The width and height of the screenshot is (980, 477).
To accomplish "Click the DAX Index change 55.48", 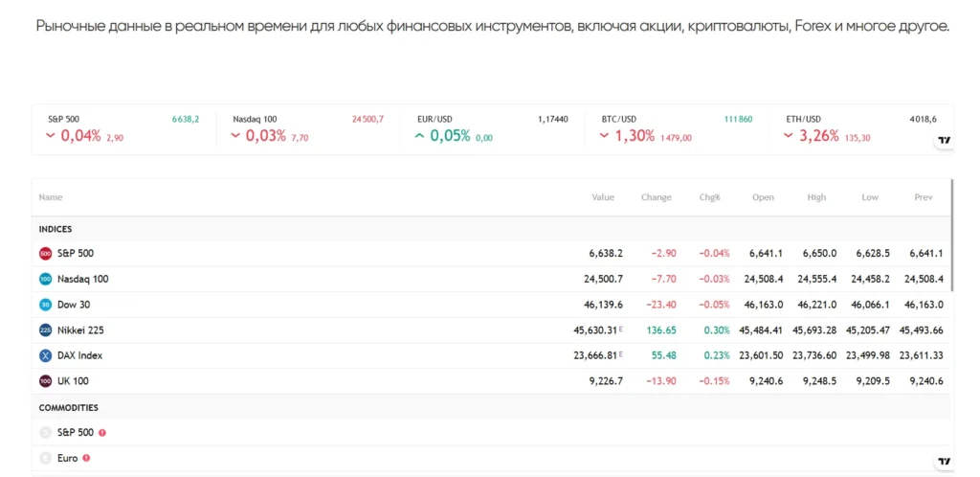I will (x=665, y=355).
